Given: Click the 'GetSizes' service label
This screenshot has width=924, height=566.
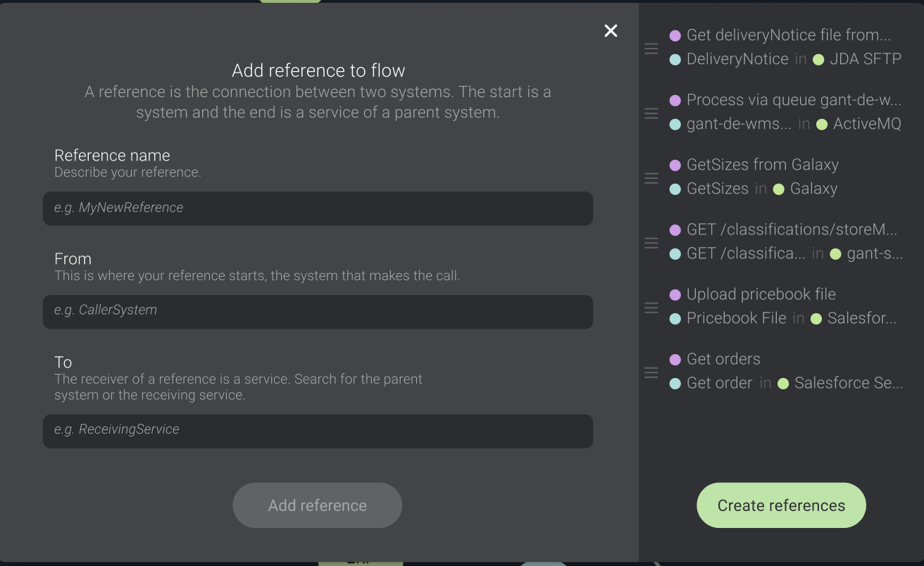Looking at the screenshot, I should pos(718,189).
